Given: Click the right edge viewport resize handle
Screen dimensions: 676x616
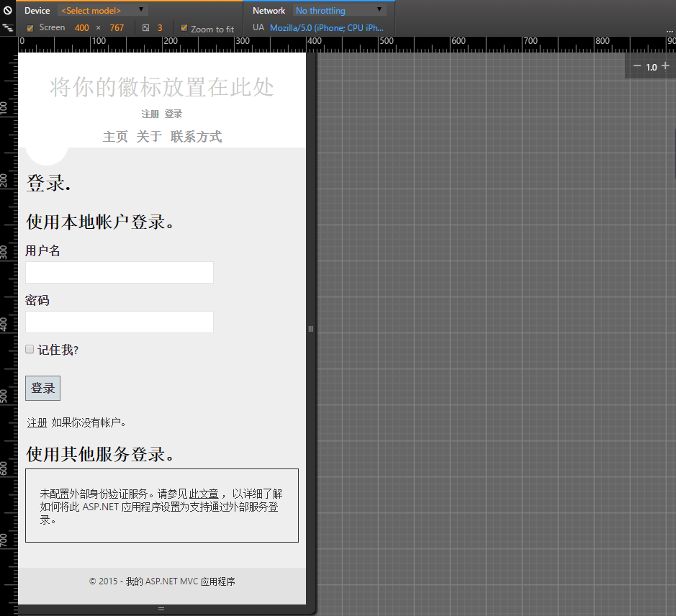Looking at the screenshot, I should click(x=311, y=329).
